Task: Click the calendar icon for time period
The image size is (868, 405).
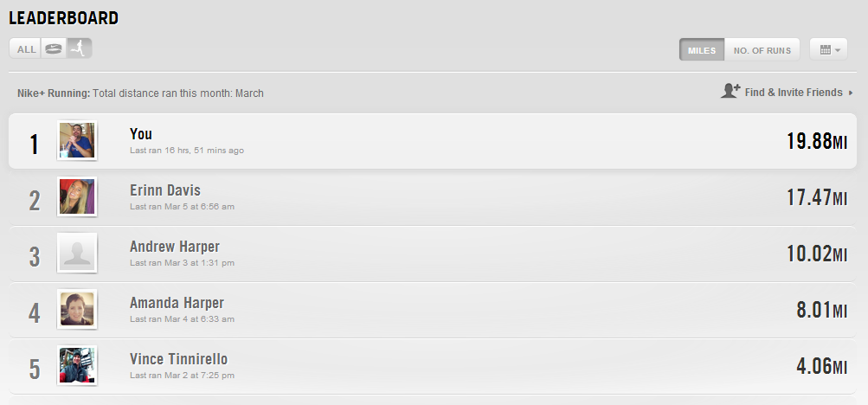Action: (x=823, y=50)
